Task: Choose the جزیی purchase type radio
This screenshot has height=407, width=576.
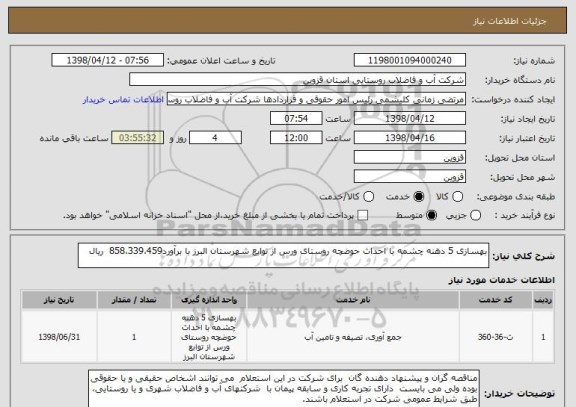Action: point(475,215)
